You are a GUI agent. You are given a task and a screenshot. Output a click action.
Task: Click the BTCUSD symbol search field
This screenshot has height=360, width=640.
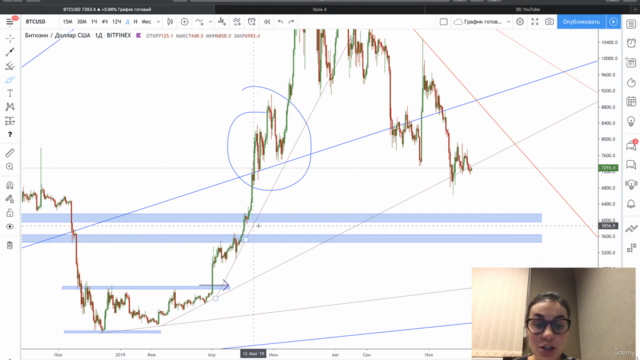[x=36, y=22]
